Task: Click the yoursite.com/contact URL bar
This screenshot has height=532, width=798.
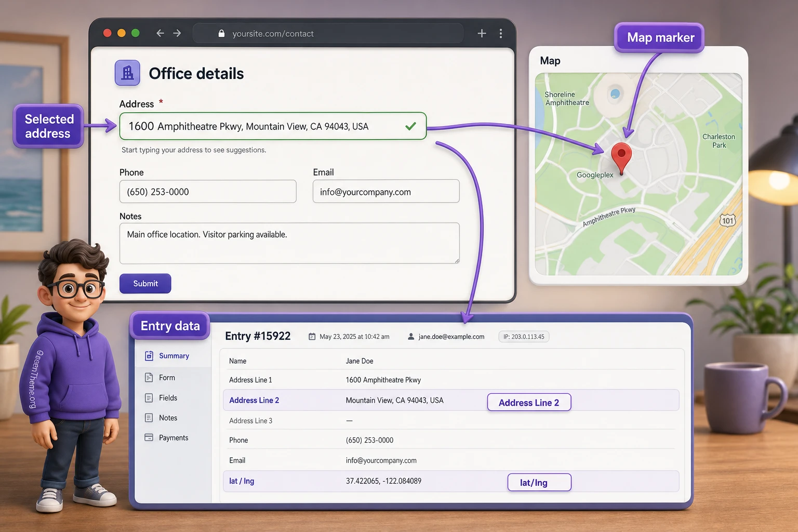Action: coord(328,33)
